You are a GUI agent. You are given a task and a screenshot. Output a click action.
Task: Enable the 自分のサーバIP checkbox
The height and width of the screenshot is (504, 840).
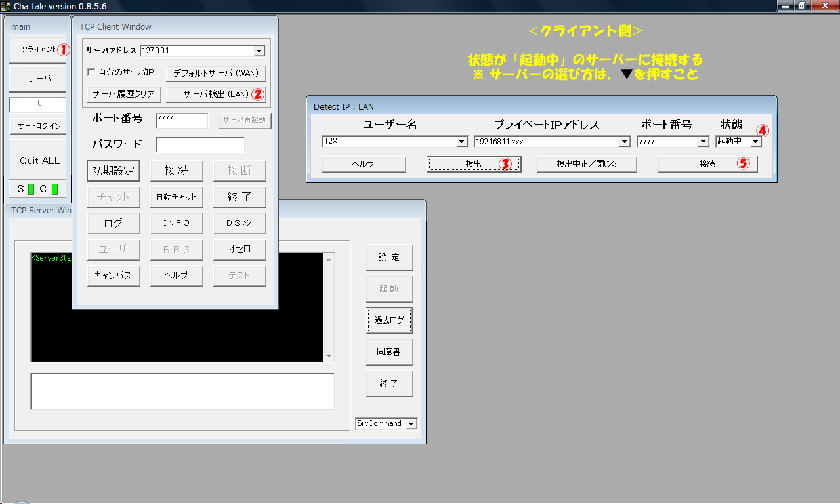pyautogui.click(x=91, y=73)
